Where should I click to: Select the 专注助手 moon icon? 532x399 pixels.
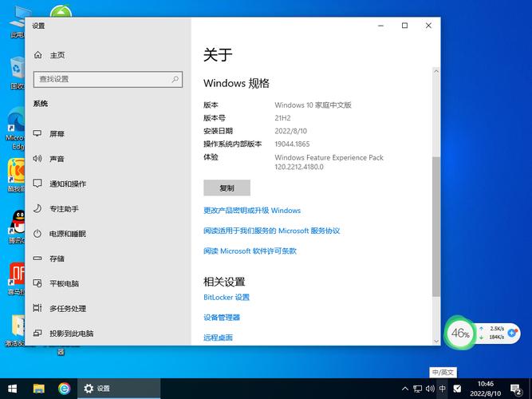coord(37,208)
